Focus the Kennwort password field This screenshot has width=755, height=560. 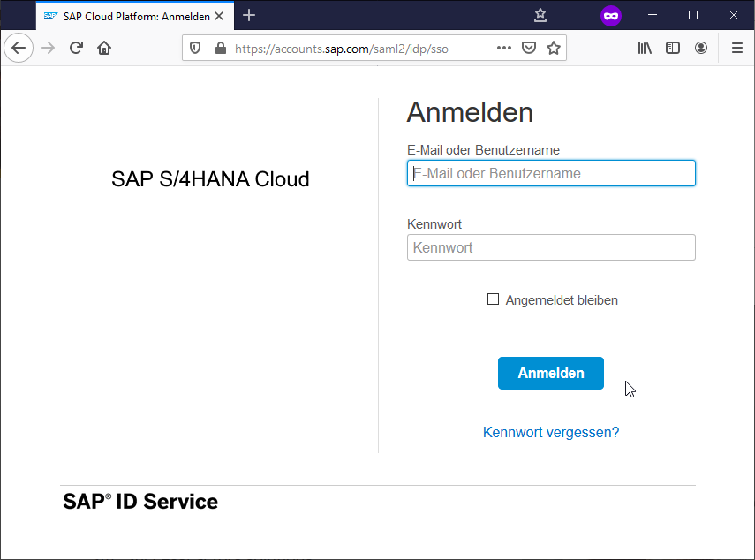[551, 247]
